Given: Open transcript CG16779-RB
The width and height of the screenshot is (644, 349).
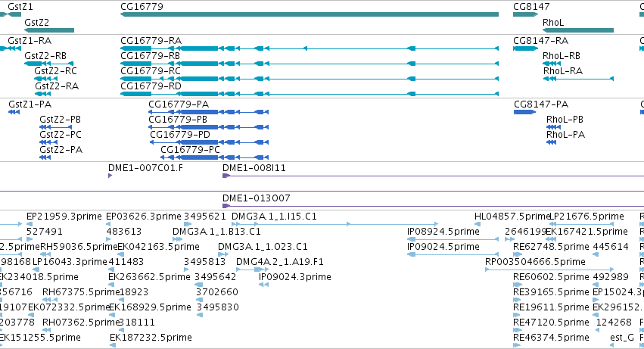Looking at the screenshot, I should pos(150,56).
